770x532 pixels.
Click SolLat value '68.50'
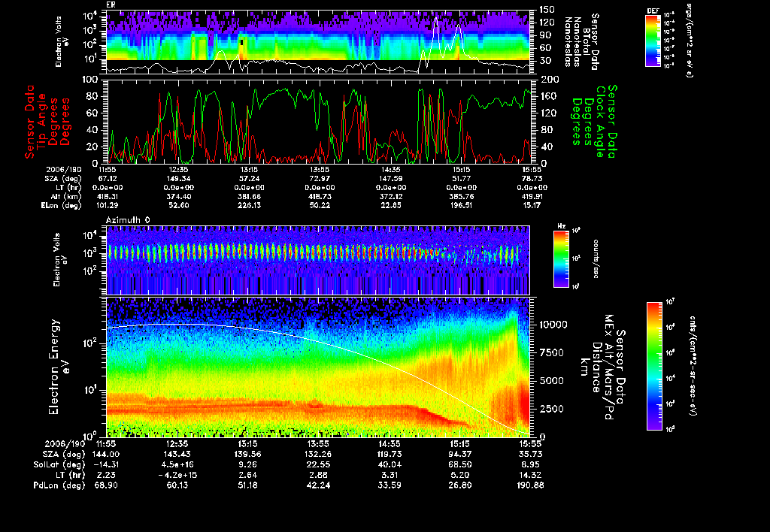point(460,464)
